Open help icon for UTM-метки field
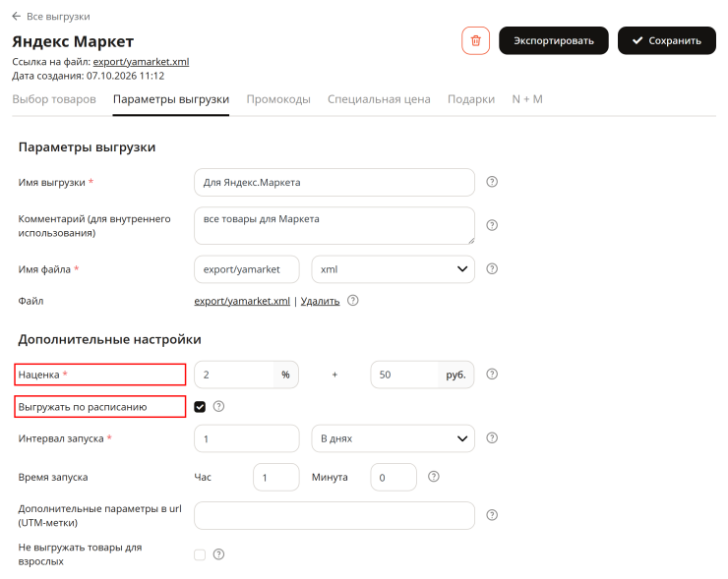 (492, 515)
